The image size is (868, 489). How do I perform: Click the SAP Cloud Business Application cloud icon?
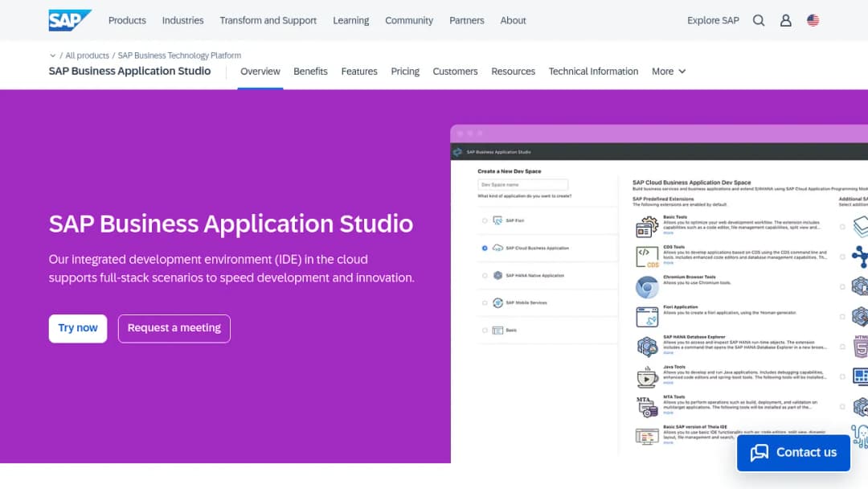coord(497,248)
